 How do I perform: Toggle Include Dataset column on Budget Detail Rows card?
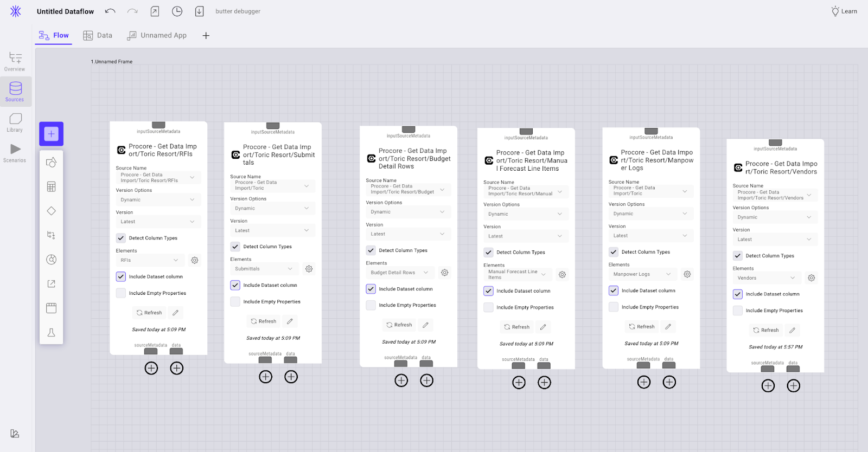[x=371, y=289]
